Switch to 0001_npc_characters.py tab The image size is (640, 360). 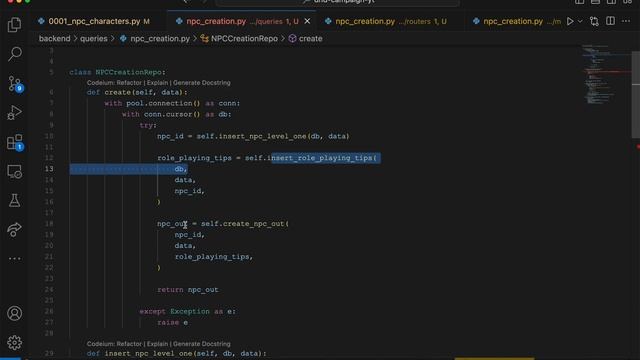click(94, 21)
